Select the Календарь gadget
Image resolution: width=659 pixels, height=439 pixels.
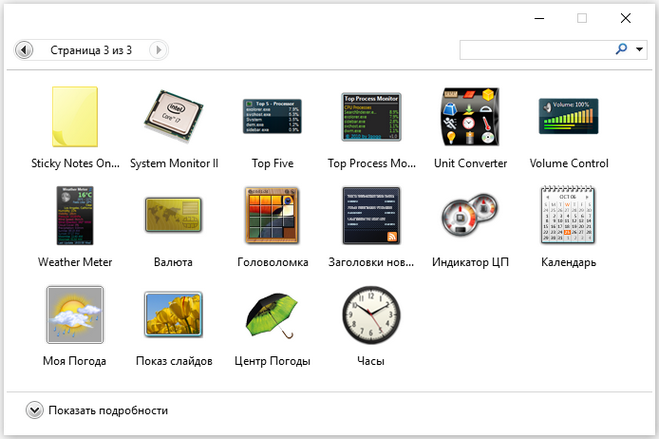coord(568,215)
